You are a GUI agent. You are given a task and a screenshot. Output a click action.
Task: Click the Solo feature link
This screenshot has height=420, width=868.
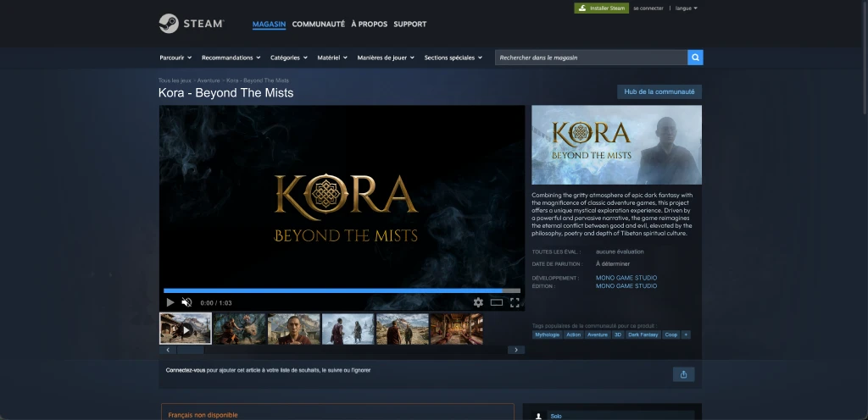tap(556, 416)
